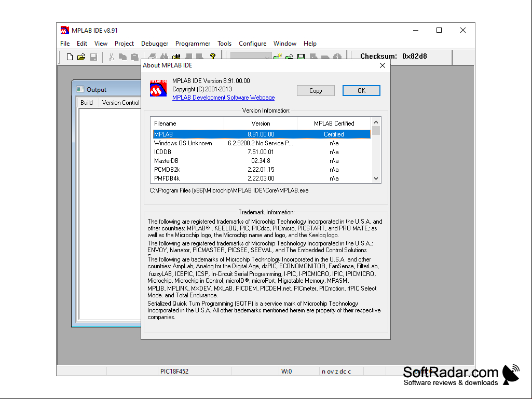The image size is (532, 399).
Task: Click the Checksum 0x82d8 display
Action: (x=393, y=57)
